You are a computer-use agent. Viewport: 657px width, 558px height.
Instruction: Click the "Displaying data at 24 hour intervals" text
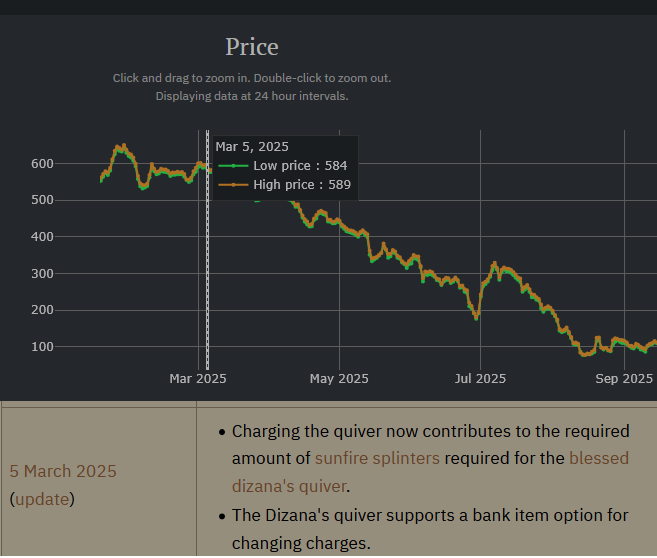point(252,96)
